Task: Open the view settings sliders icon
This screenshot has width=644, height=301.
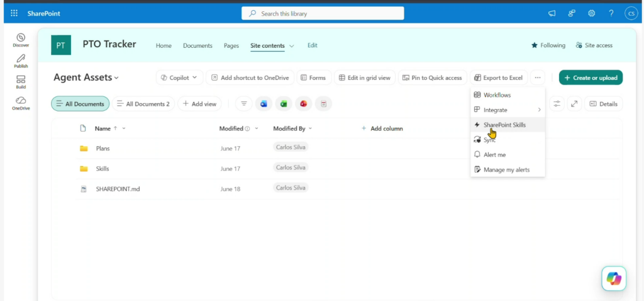Action: click(x=557, y=104)
